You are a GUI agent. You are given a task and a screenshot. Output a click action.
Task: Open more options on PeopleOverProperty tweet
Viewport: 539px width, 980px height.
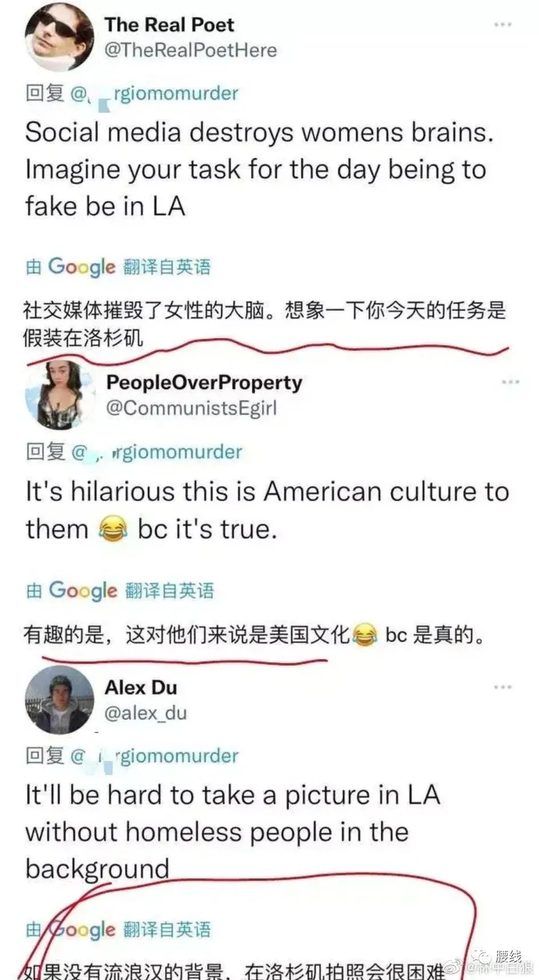510,382
